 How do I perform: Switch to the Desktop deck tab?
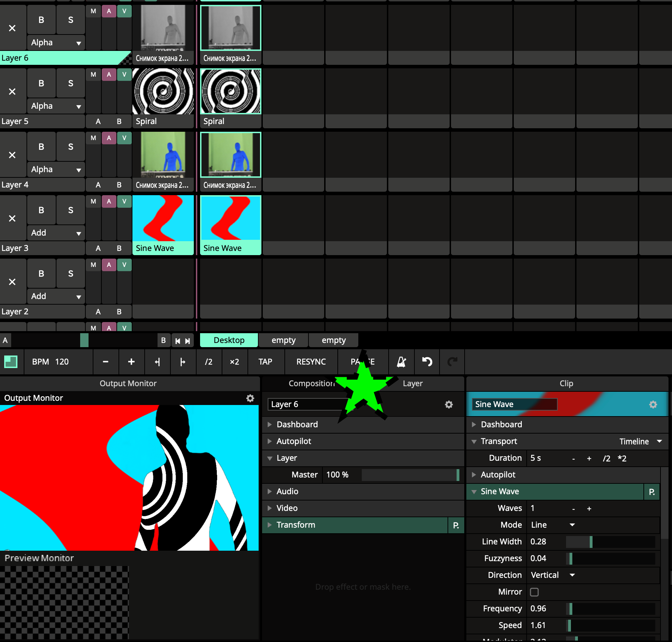[x=229, y=340]
